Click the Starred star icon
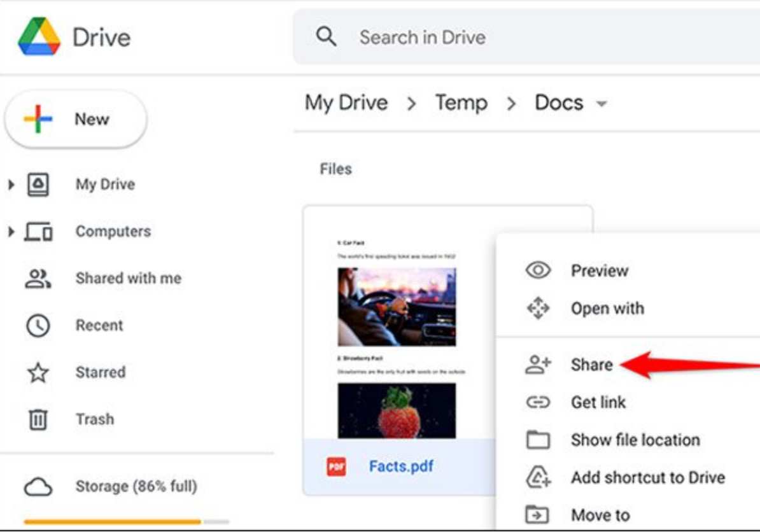The width and height of the screenshot is (760, 532). 38,372
